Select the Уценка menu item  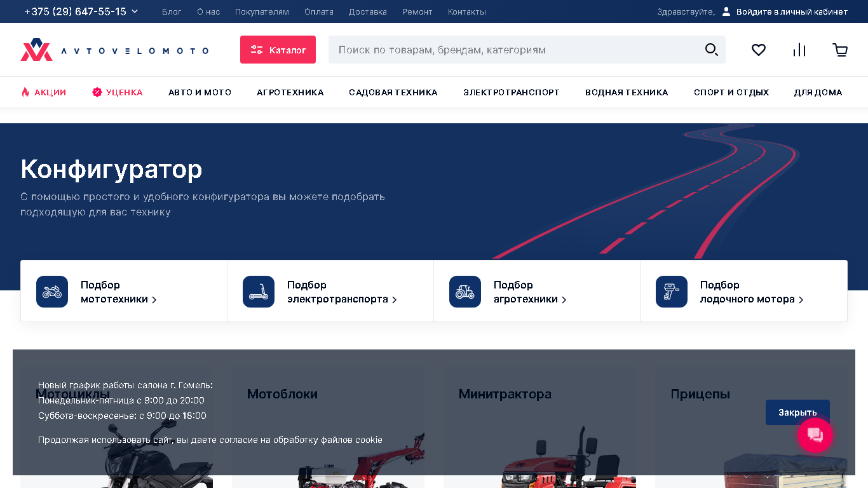pos(125,92)
